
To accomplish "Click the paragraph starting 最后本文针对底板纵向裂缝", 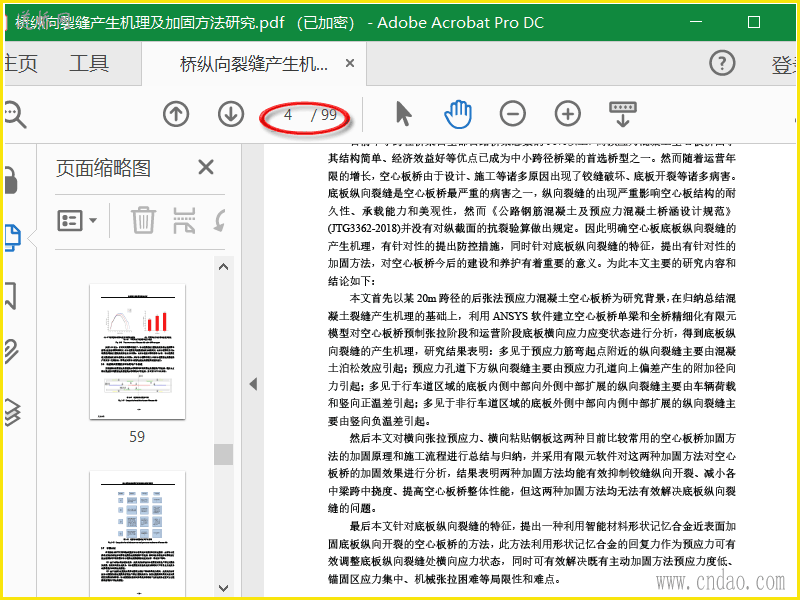I will [532, 553].
